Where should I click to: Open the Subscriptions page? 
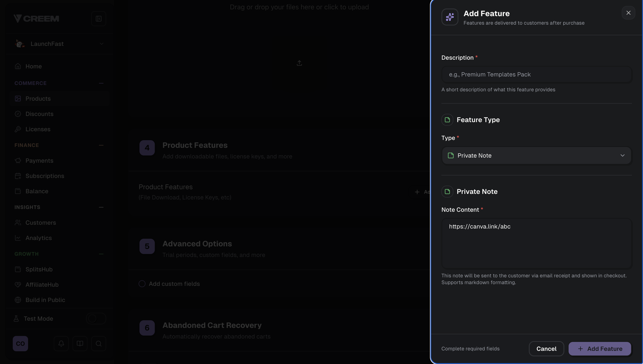point(59,176)
